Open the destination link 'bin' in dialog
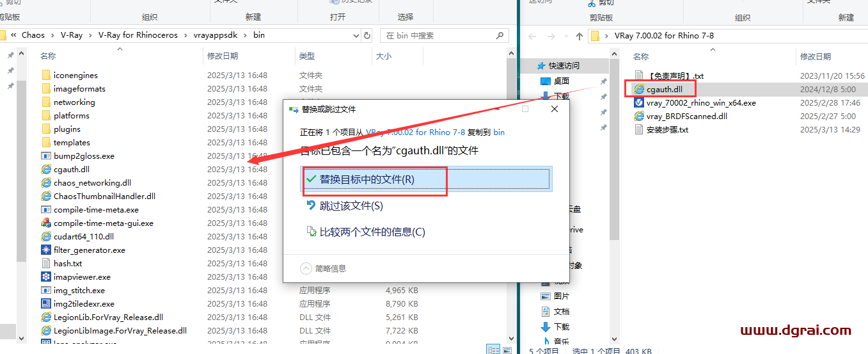The height and width of the screenshot is (354, 868). [499, 133]
